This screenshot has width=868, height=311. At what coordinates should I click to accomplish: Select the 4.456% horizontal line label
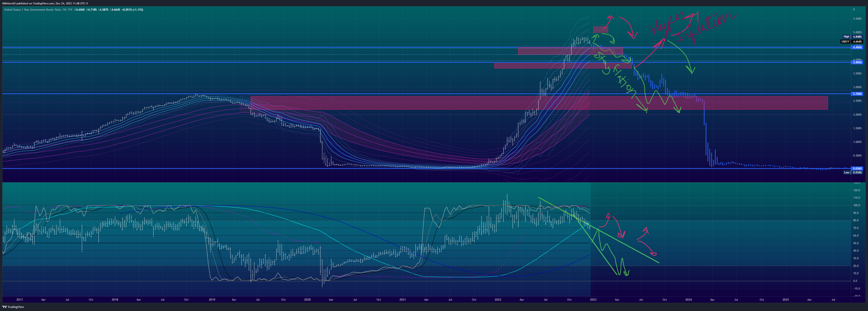pos(857,47)
